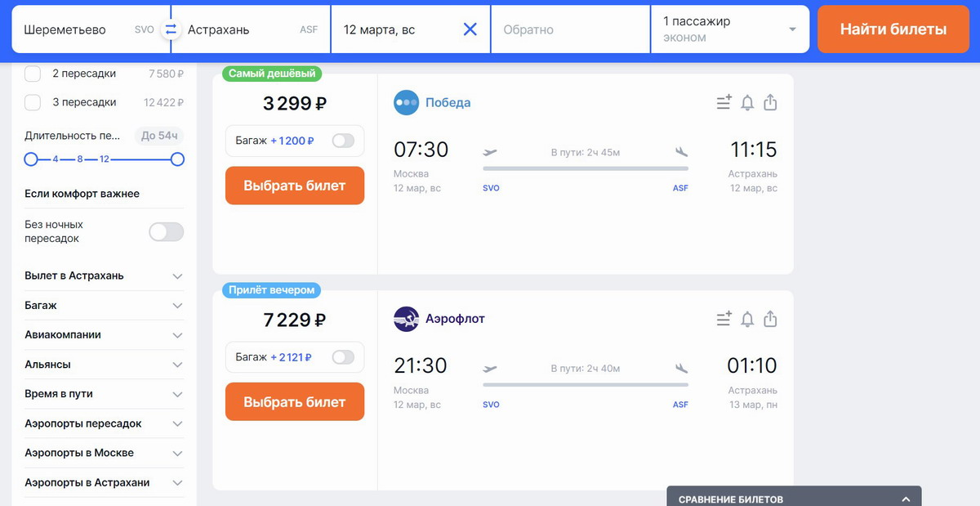Open passenger and class dropdown
This screenshot has height=506, width=980.
coord(730,29)
